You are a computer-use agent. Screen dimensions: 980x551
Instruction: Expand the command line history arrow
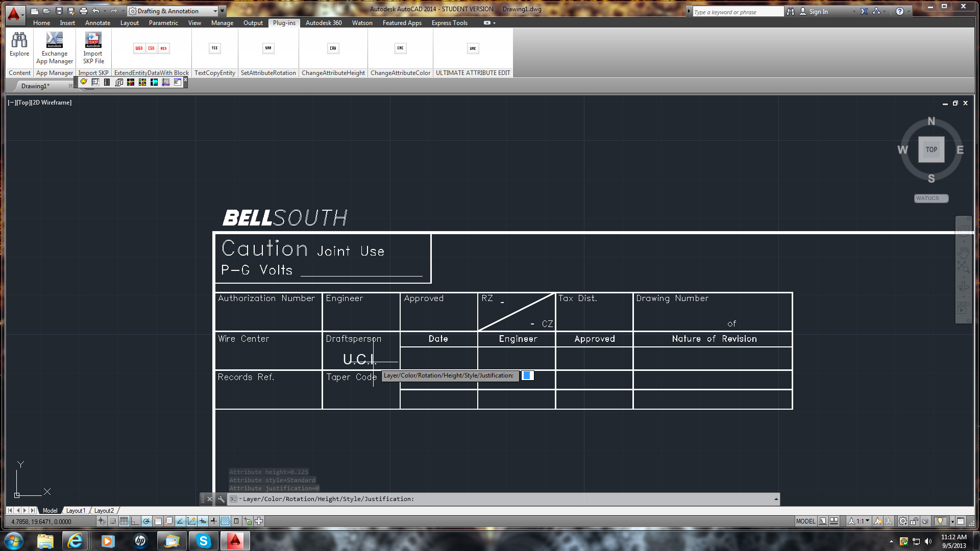tap(776, 499)
